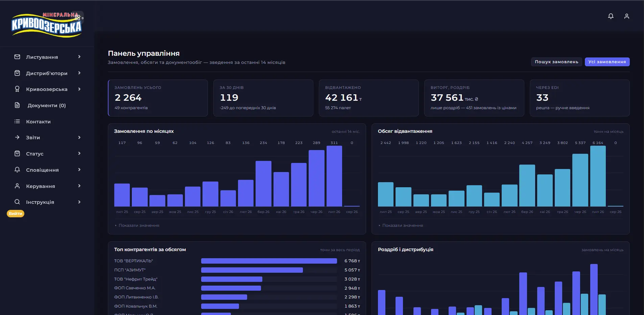Click the magnifier icon beside Інструкція
Image resolution: width=644 pixels, height=315 pixels.
tap(17, 202)
